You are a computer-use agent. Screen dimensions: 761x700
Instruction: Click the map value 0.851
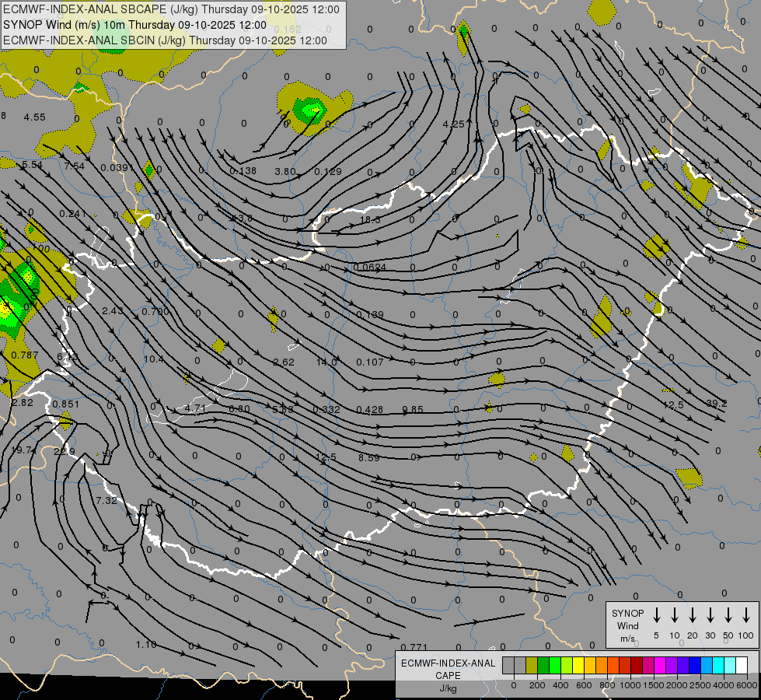(x=65, y=404)
